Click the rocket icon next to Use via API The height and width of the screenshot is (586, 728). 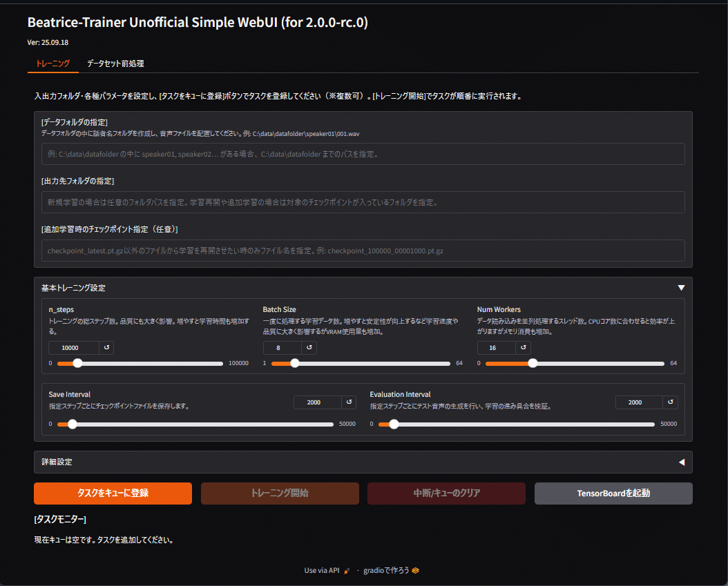click(347, 571)
